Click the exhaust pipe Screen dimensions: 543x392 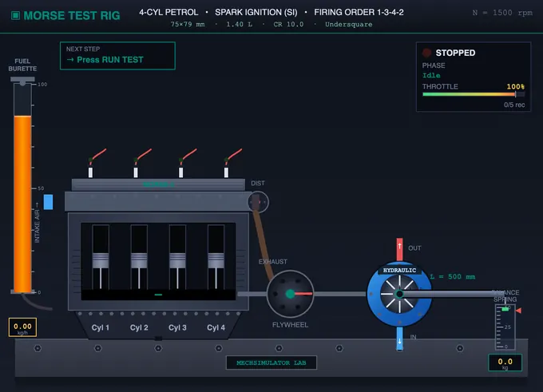click(262, 244)
